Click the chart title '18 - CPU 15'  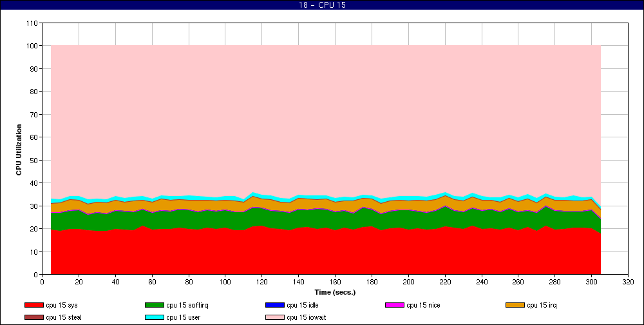[322, 5]
